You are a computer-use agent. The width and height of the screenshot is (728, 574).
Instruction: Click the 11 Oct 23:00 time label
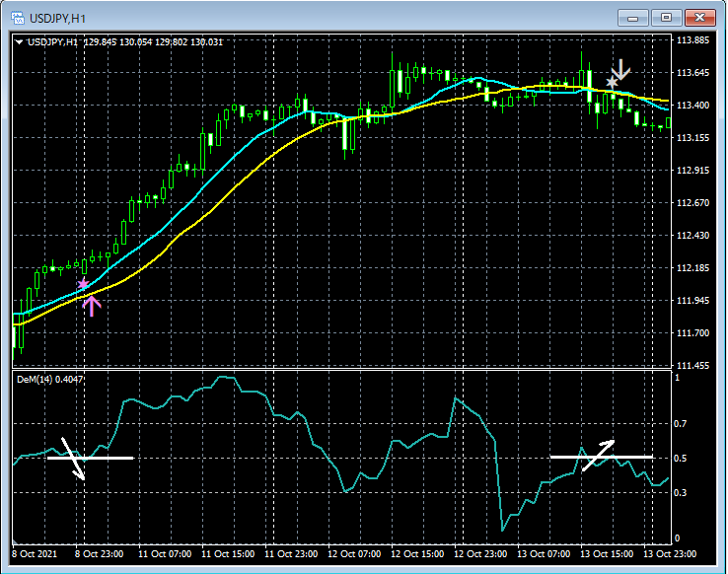point(291,553)
